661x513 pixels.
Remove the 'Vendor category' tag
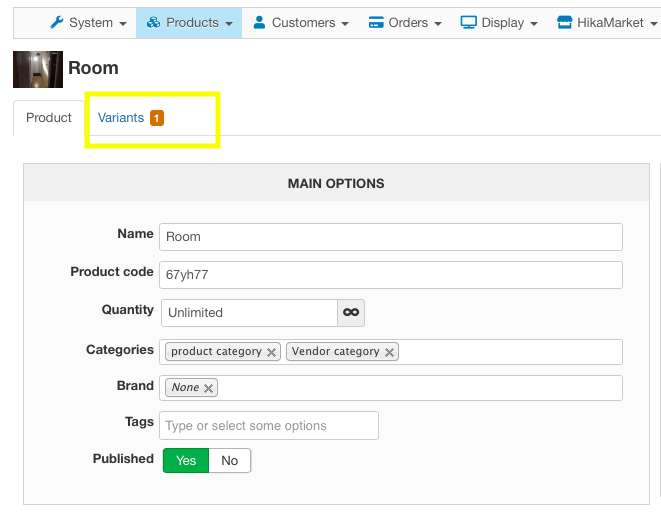(x=389, y=352)
